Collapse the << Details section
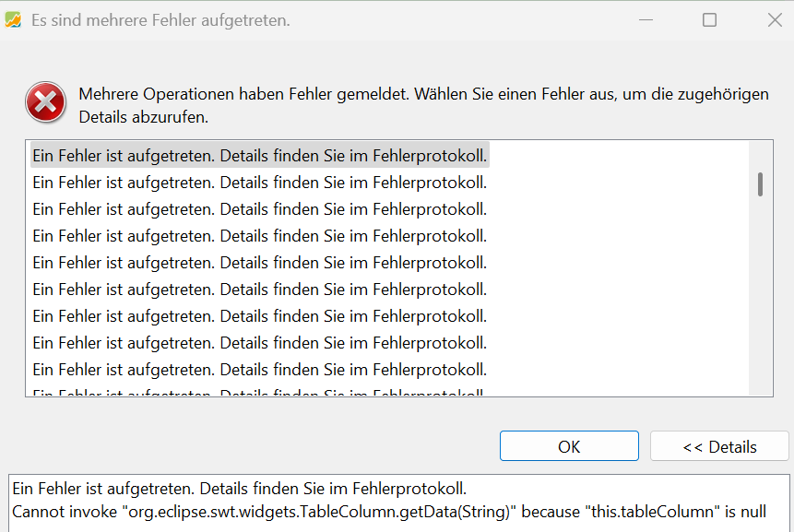Screen dimensions: 794x532 click(719, 446)
